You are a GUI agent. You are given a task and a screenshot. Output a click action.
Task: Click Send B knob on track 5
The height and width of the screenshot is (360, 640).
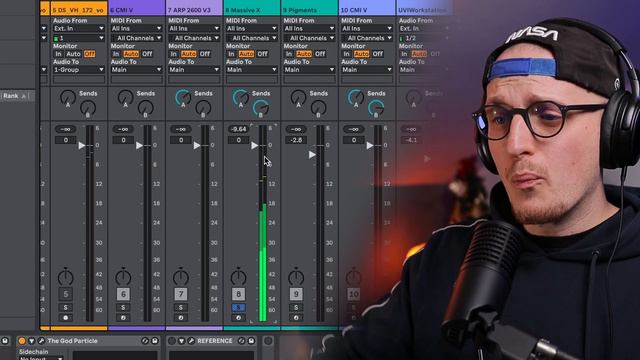pos(88,108)
